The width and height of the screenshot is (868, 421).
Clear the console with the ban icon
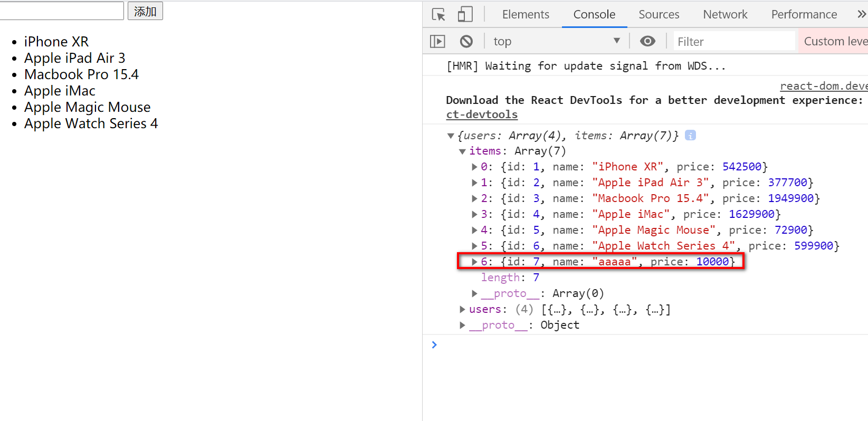(x=466, y=41)
